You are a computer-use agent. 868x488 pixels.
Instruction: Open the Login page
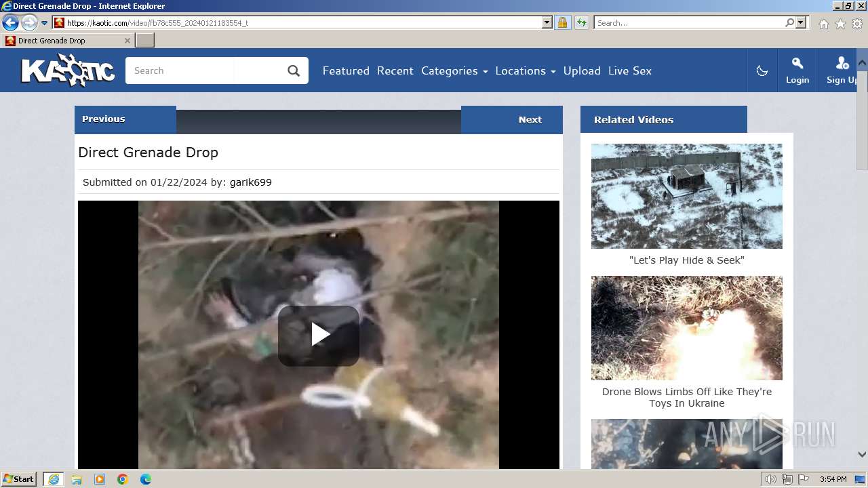pos(797,70)
